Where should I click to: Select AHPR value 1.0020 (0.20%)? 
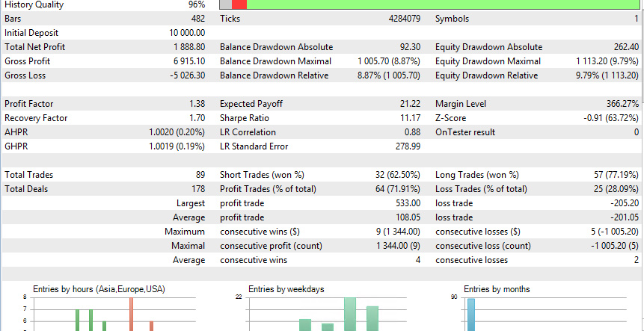(177, 132)
